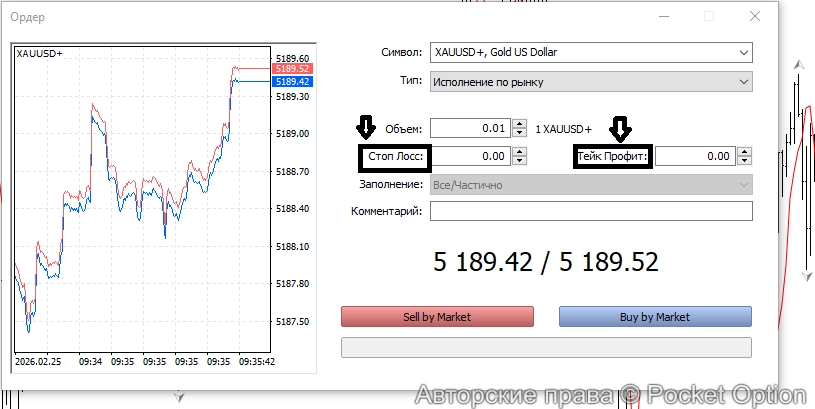815x409 pixels.
Task: Raise Stop Loss using up spinner arrow
Action: click(x=518, y=152)
